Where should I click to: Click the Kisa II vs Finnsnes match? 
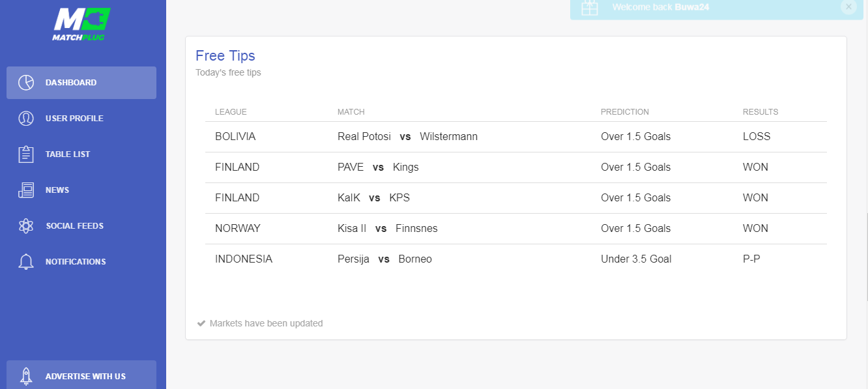coord(388,229)
